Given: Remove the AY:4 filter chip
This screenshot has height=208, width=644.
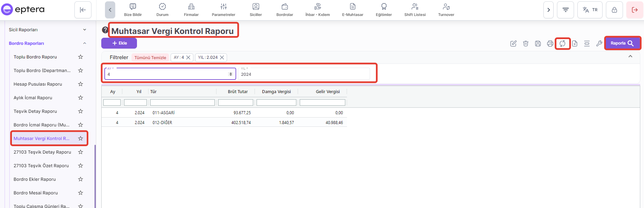Looking at the screenshot, I should click(188, 57).
